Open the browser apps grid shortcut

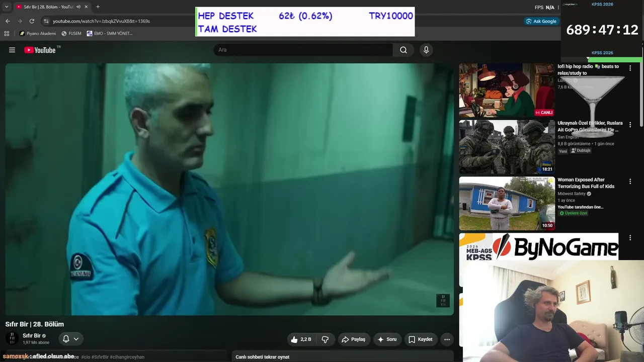pos(7,33)
